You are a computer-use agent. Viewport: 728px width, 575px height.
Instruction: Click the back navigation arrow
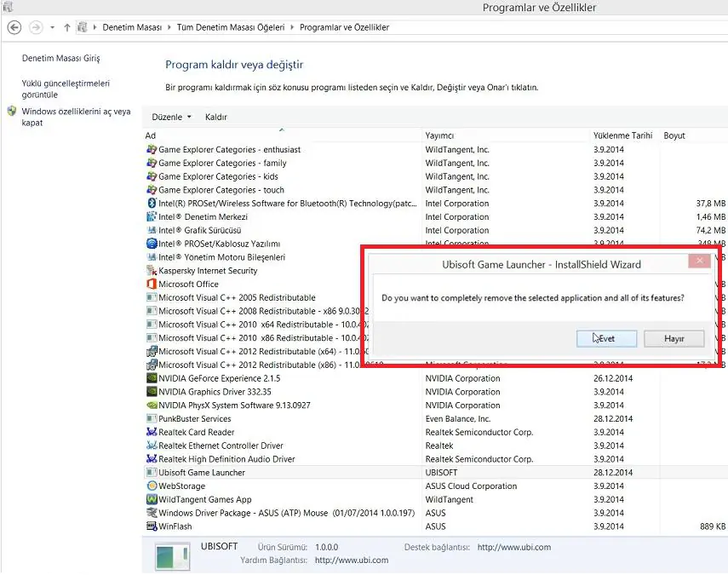(14, 27)
